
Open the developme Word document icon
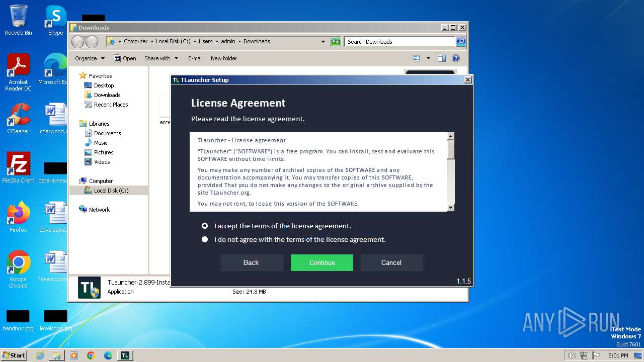[54, 217]
